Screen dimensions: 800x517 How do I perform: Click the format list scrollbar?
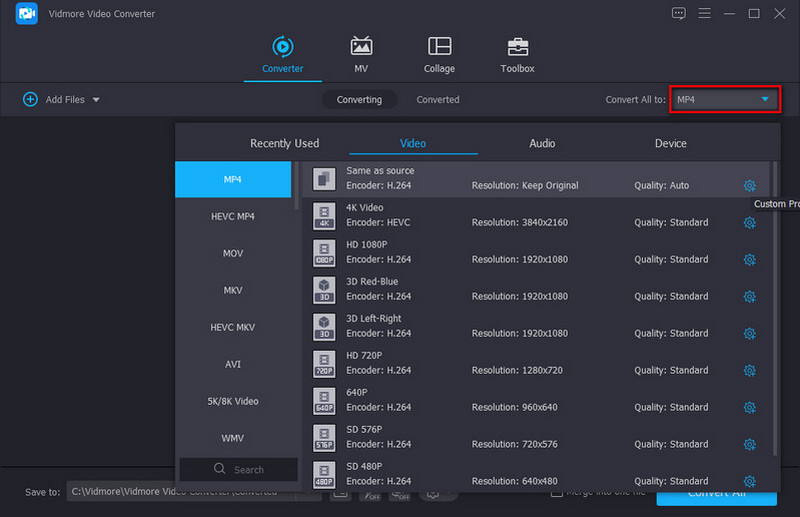pyautogui.click(x=296, y=186)
